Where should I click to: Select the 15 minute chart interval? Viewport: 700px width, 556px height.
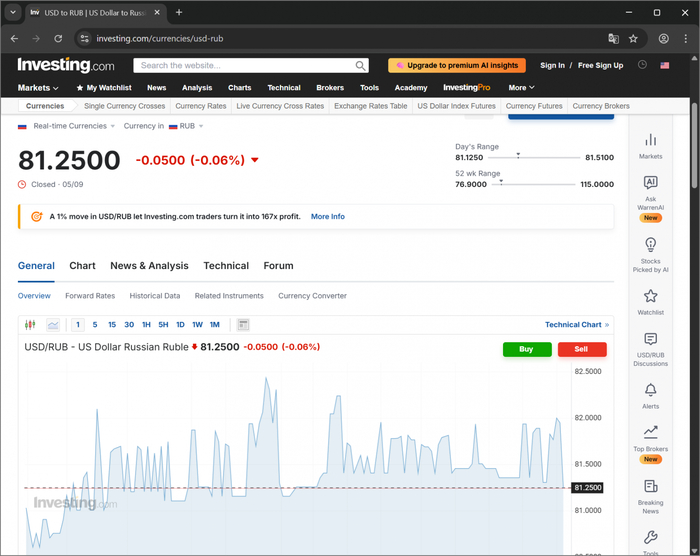point(112,325)
